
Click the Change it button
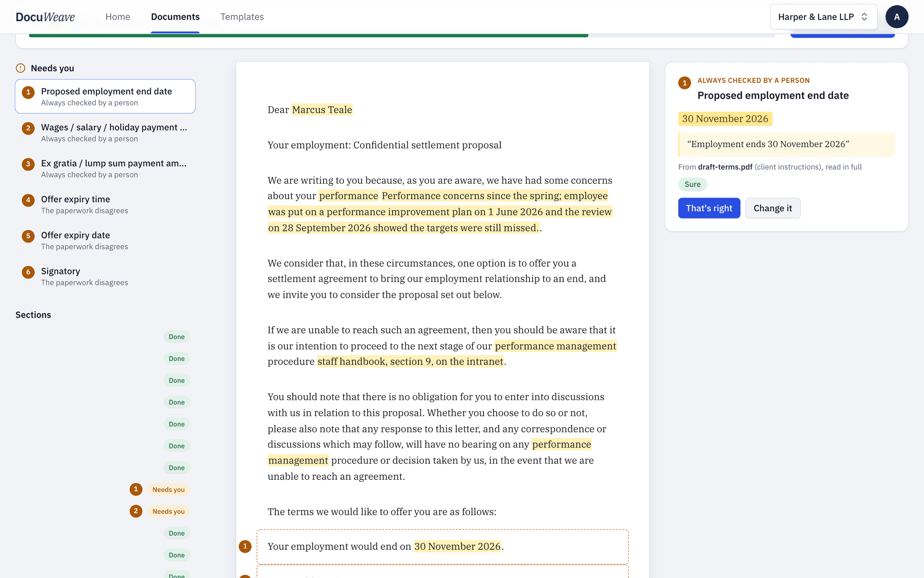pos(773,208)
